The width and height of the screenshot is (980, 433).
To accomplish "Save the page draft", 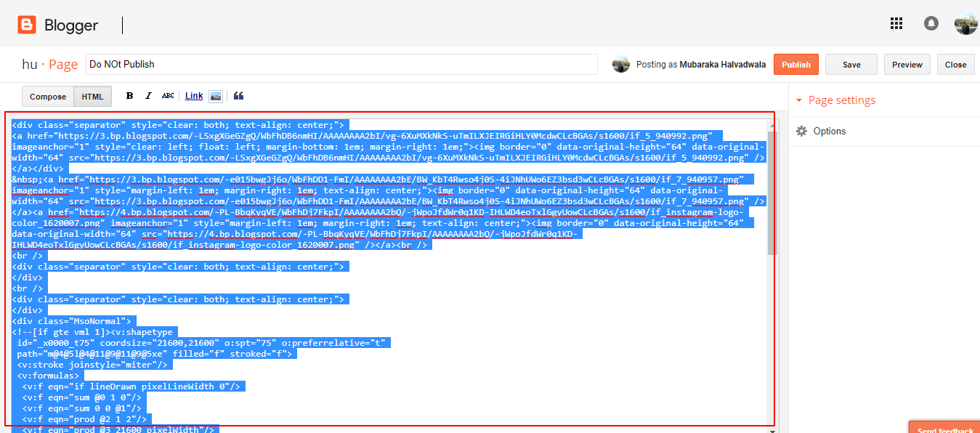I will (851, 65).
